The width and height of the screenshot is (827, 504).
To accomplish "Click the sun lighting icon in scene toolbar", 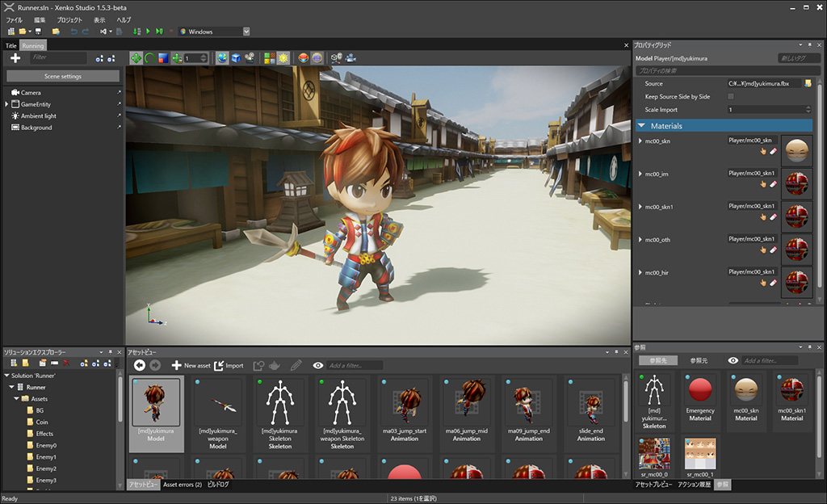I will click(x=283, y=58).
